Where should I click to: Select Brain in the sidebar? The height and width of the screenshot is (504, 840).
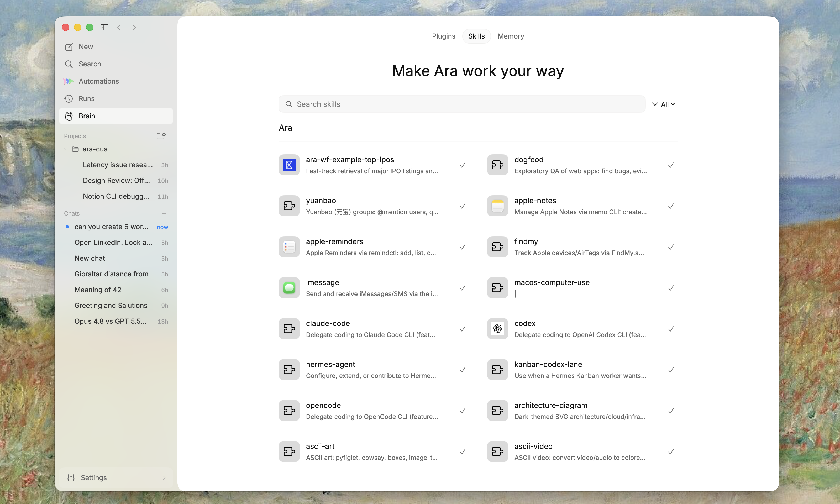tap(116, 116)
